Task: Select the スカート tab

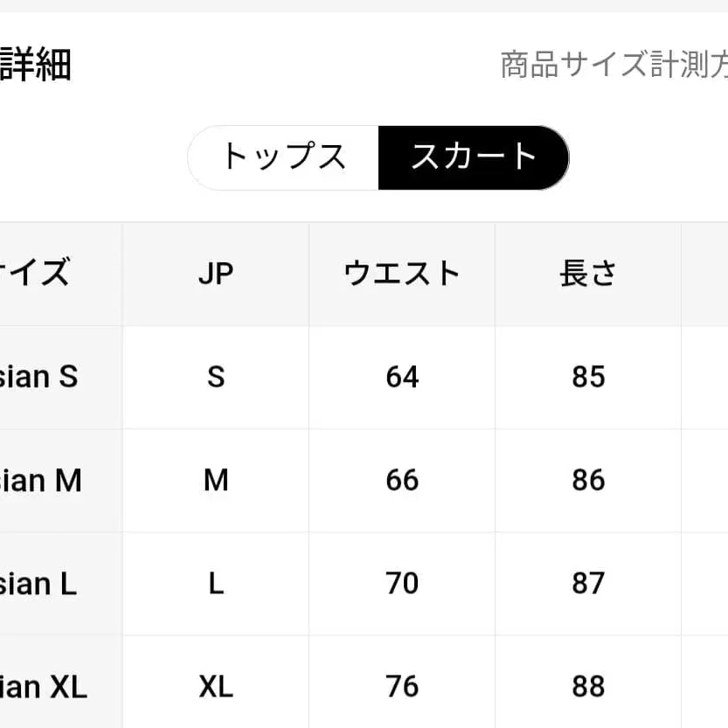Action: point(475,157)
